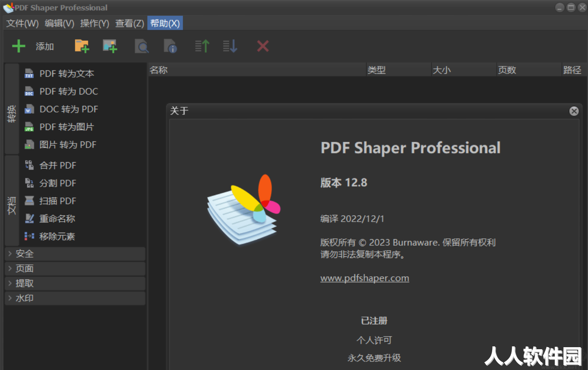Click the PDF Shaper logo in About dialog
Viewport: 588px width, 370px height.
click(x=244, y=209)
